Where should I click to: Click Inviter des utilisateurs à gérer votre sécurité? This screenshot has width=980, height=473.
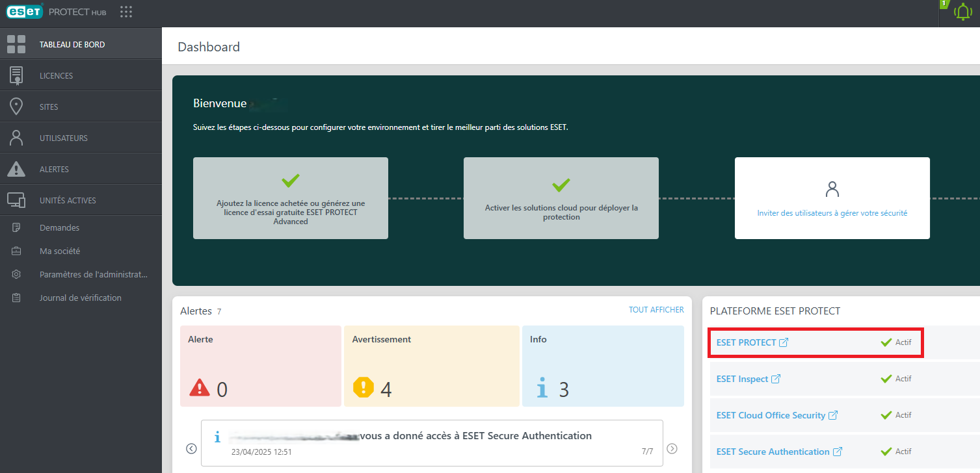[832, 213]
